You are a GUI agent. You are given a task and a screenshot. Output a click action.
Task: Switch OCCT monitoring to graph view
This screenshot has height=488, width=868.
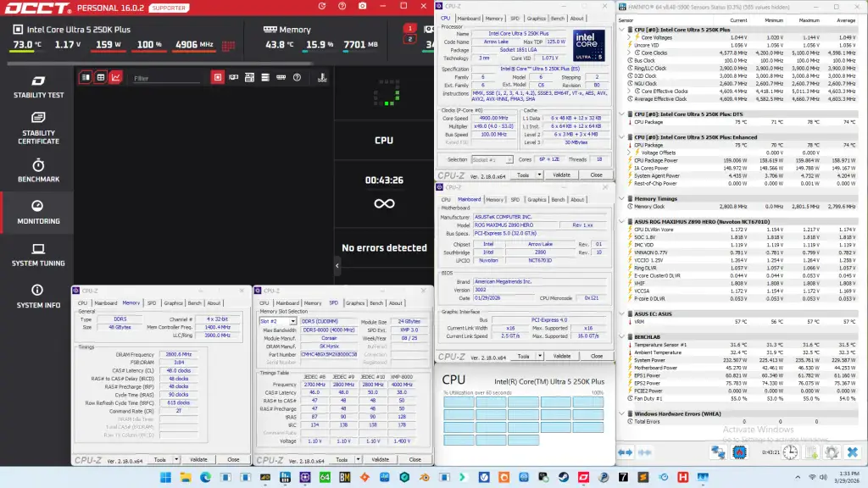pyautogui.click(x=115, y=77)
